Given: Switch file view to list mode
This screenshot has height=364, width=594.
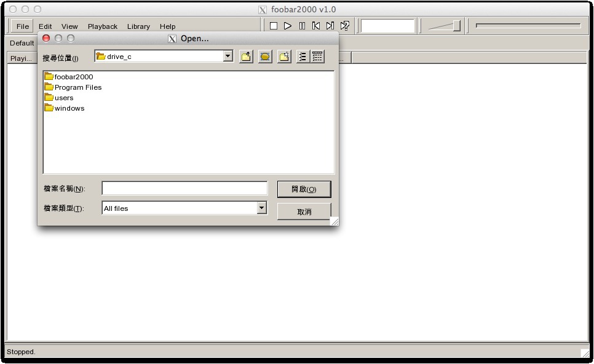Looking at the screenshot, I should click(x=303, y=57).
